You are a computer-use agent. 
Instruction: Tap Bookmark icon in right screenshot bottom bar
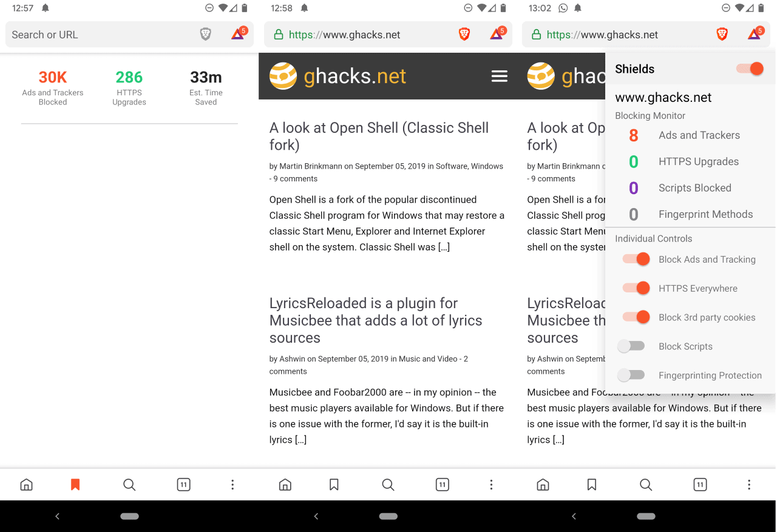592,485
